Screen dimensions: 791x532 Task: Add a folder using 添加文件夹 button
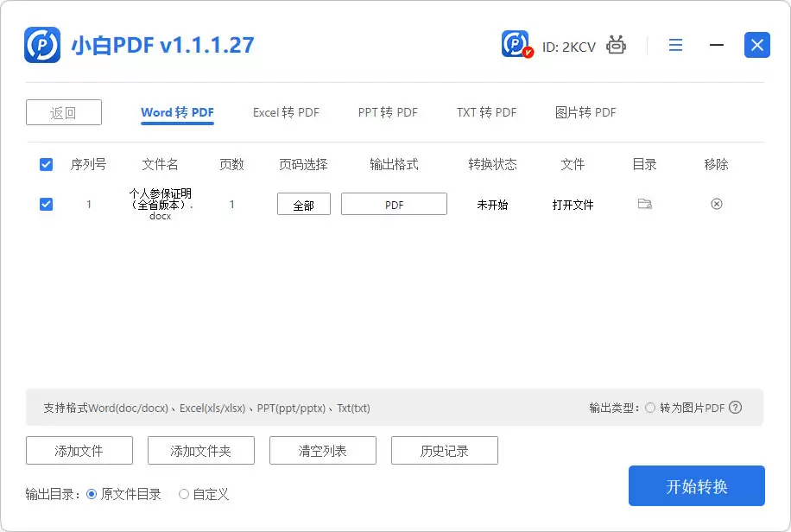[x=201, y=450]
